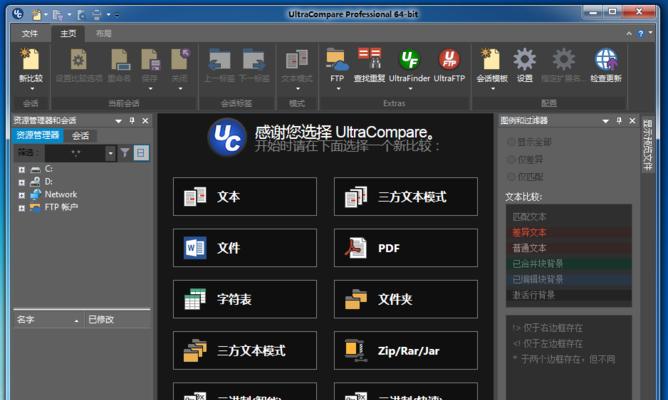Close the 图例和过滤器 panel
The width and height of the screenshot is (668, 400).
(x=632, y=121)
